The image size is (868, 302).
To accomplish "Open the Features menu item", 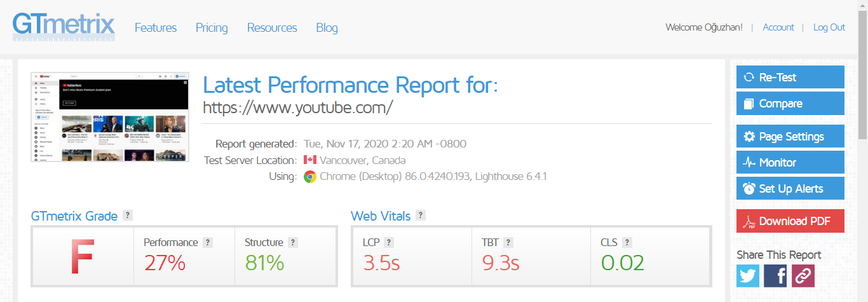I will coord(156,27).
